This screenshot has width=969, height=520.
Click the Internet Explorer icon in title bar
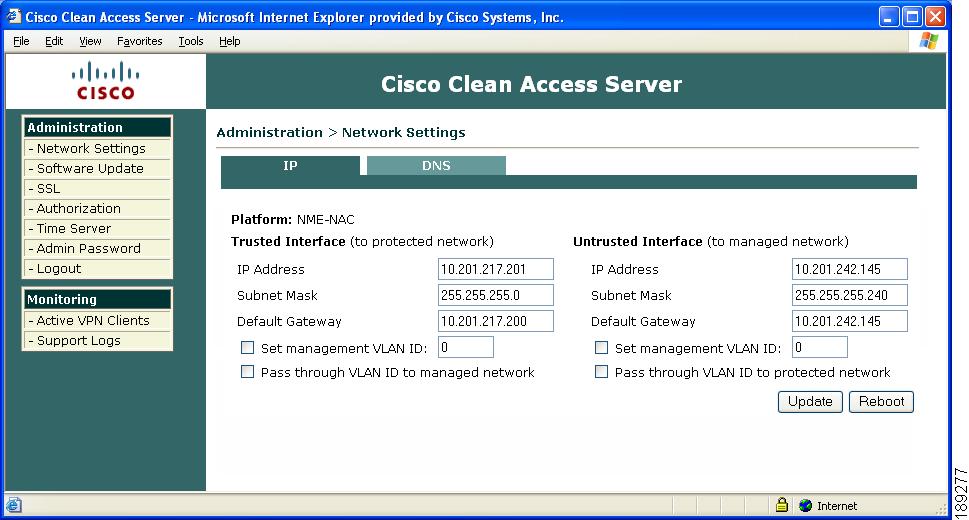point(14,17)
